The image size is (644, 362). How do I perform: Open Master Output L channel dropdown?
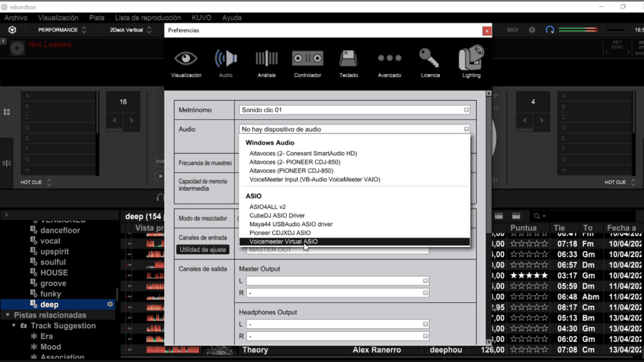(338, 281)
